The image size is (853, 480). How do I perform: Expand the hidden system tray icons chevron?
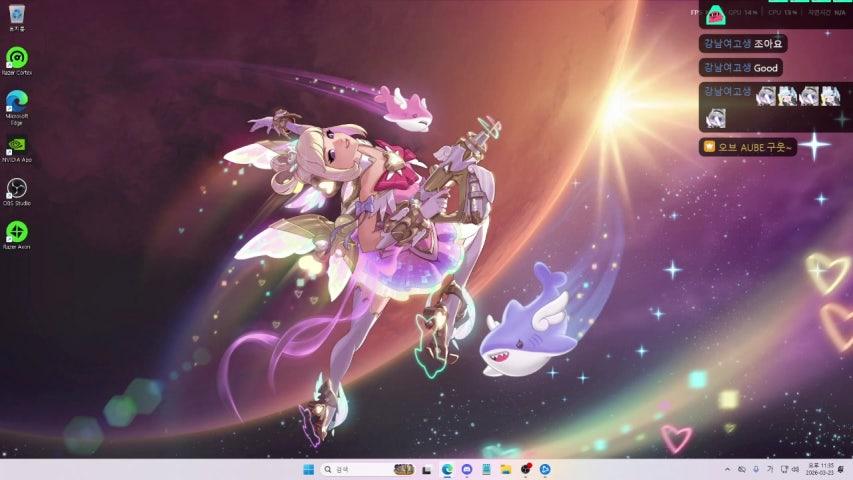pyautogui.click(x=727, y=469)
